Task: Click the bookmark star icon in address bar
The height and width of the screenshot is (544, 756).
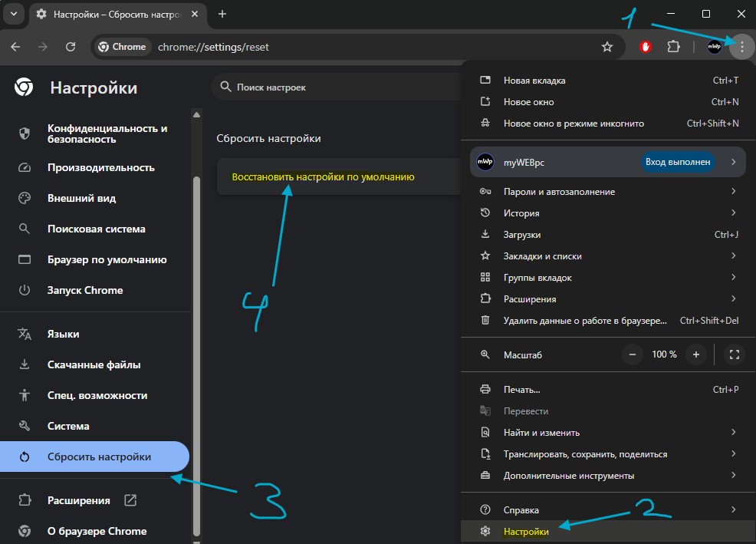Action: pyautogui.click(x=607, y=47)
